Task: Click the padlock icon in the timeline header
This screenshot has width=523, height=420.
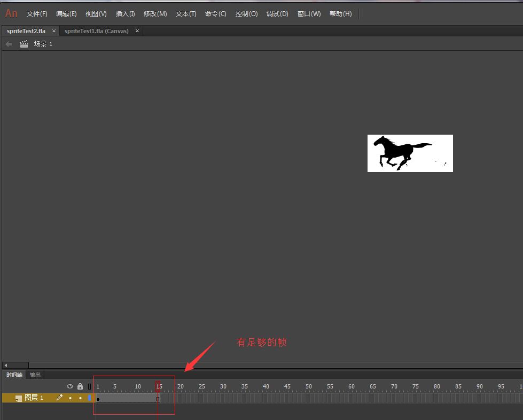Action: [80, 386]
